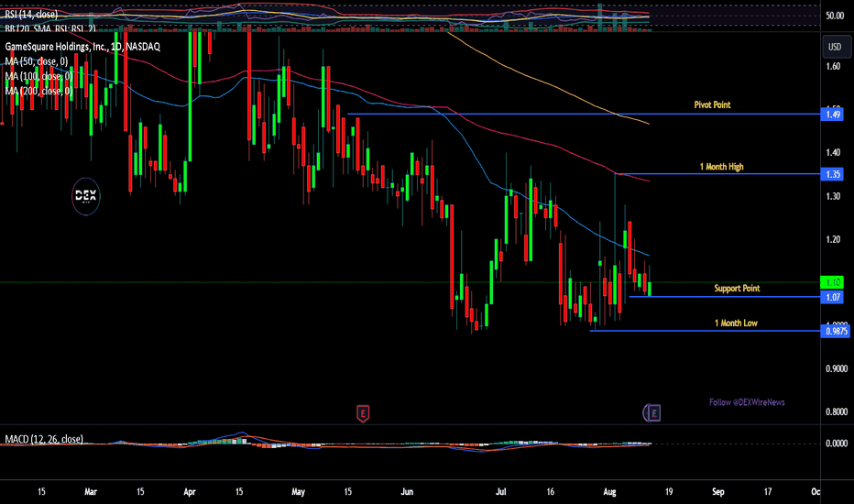Click the Jul label on time axis
This screenshot has width=854, height=504.
pos(500,491)
